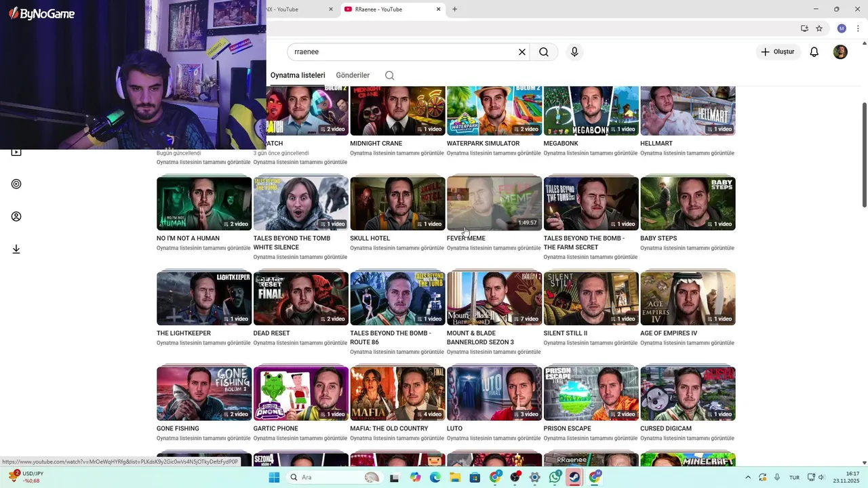Click the page vertical scrollbar

coord(864,155)
